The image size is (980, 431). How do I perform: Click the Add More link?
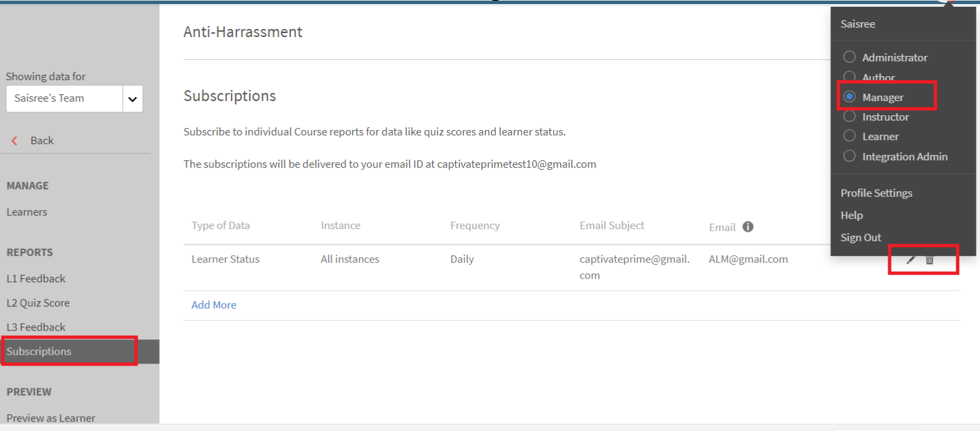point(214,305)
